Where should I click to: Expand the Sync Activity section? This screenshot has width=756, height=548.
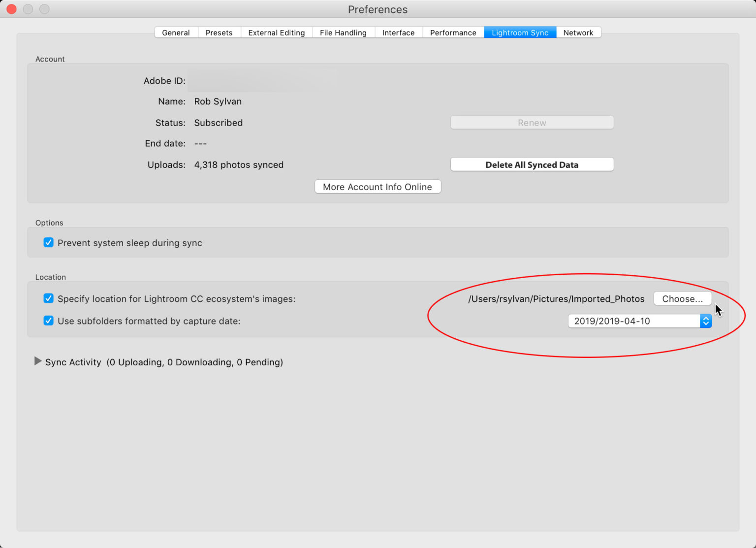[38, 361]
